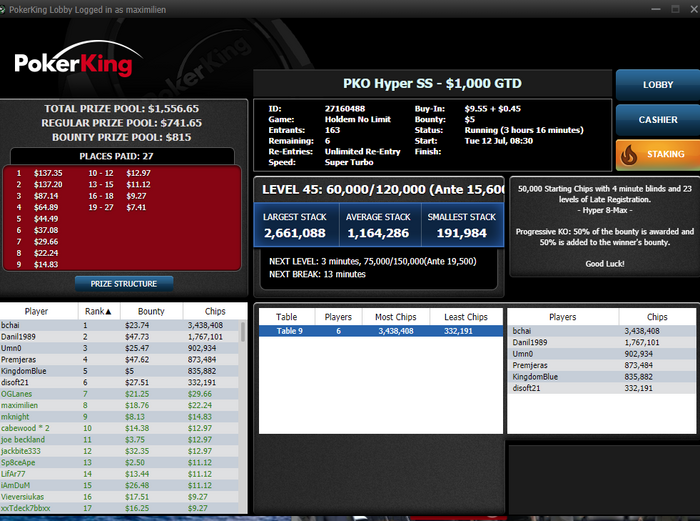The image size is (700, 521).
Task: Select Umn0 ranked 3 in player list
Action: tap(120, 348)
